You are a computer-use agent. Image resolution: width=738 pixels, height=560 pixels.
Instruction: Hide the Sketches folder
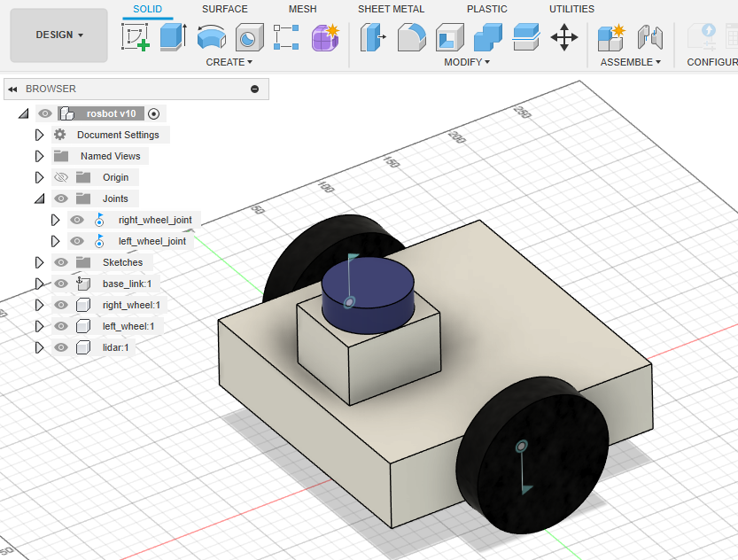(61, 262)
